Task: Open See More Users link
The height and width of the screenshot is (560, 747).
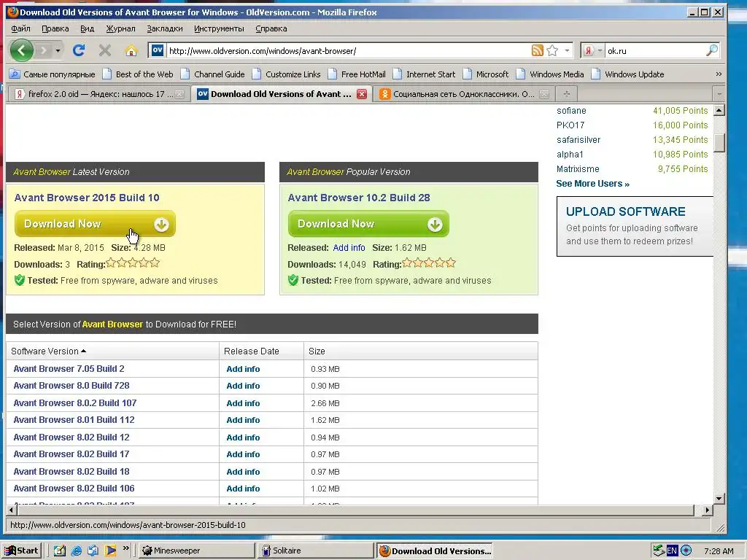Action: click(x=592, y=184)
